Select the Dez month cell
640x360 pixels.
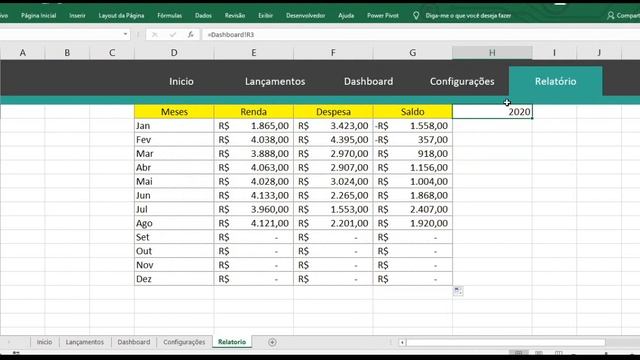[x=174, y=279]
